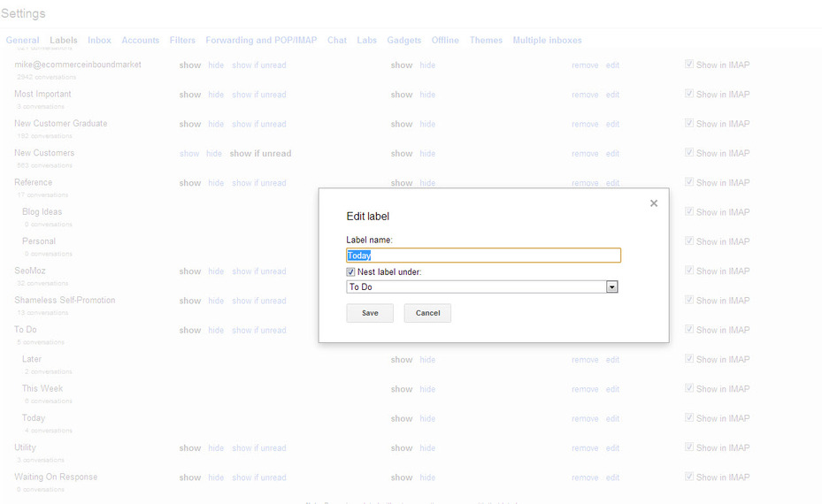Screen dimensions: 822x504
Task: Close the Edit label dialog
Action: (x=654, y=203)
